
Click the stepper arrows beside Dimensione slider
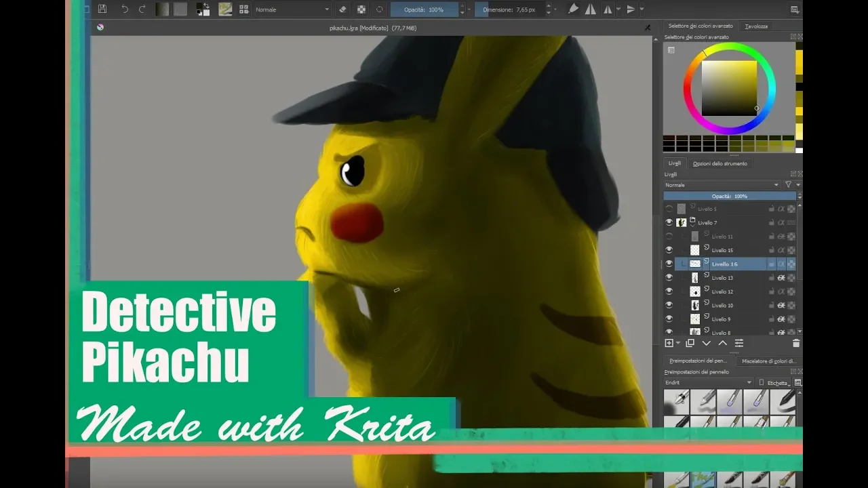tap(548, 9)
